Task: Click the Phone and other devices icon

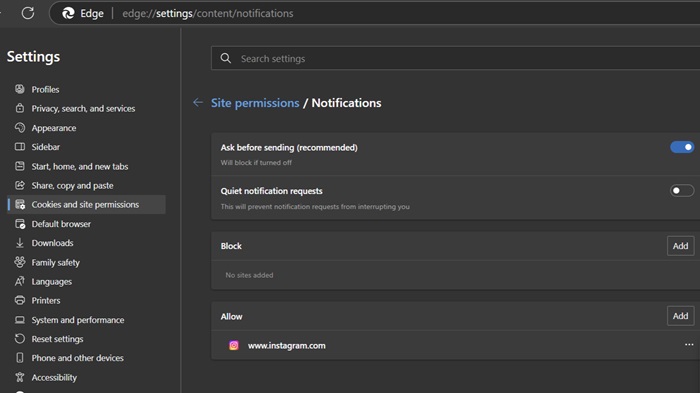Action: [20, 358]
